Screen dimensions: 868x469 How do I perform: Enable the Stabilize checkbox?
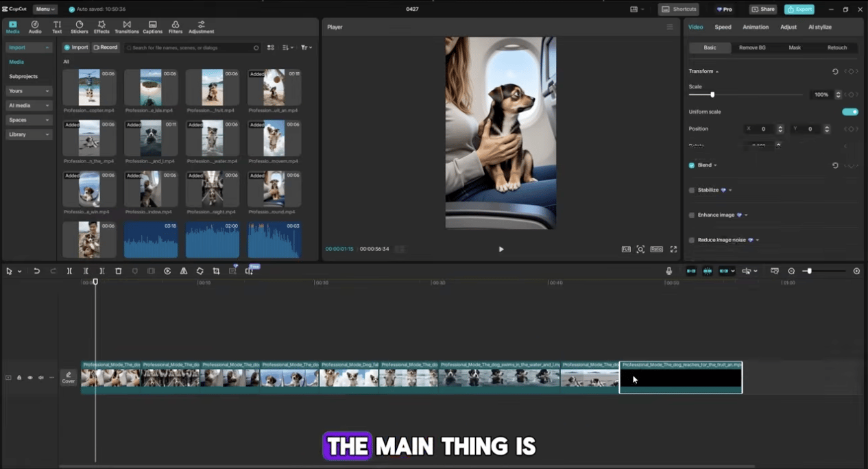[x=692, y=190]
